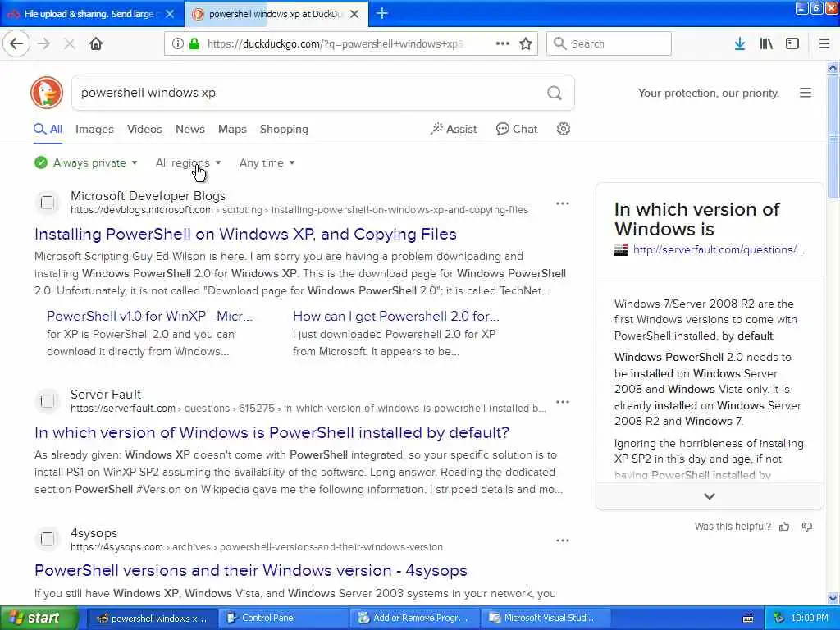Open the Chat feature
Screen dimensions: 840x630
coord(517,129)
